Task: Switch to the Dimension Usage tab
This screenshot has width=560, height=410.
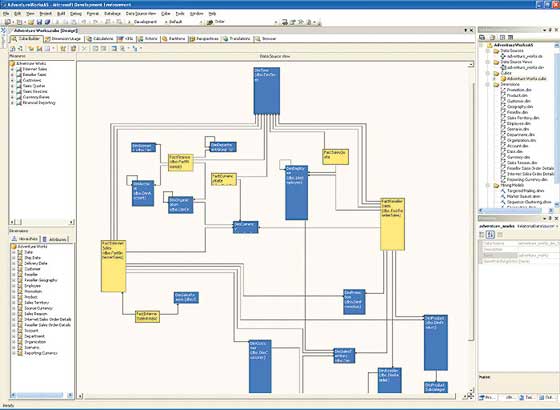Action: [63, 39]
